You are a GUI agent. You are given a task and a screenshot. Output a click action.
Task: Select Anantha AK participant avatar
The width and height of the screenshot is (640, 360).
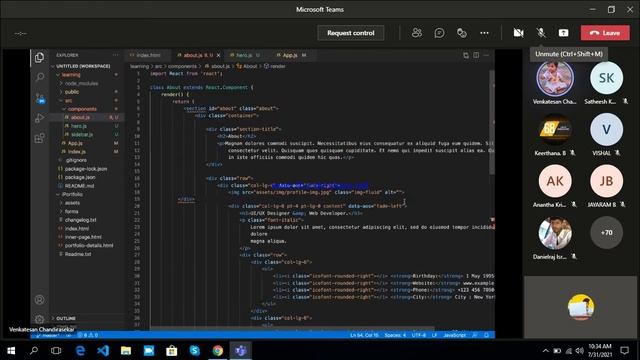point(555,181)
